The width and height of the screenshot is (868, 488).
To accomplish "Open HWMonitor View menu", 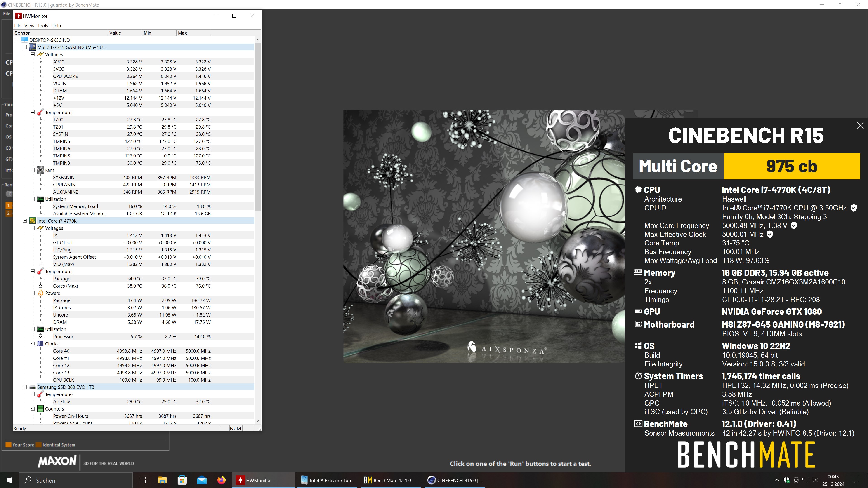I will point(29,26).
